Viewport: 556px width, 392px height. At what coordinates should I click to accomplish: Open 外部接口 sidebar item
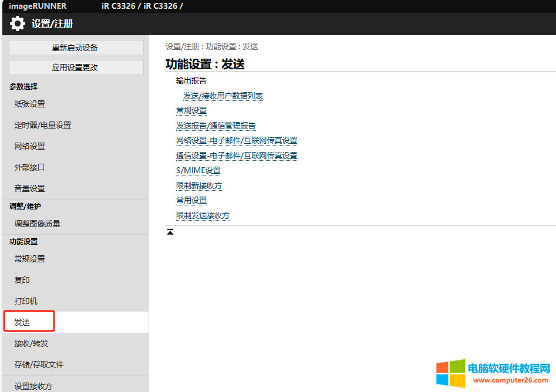(x=30, y=167)
